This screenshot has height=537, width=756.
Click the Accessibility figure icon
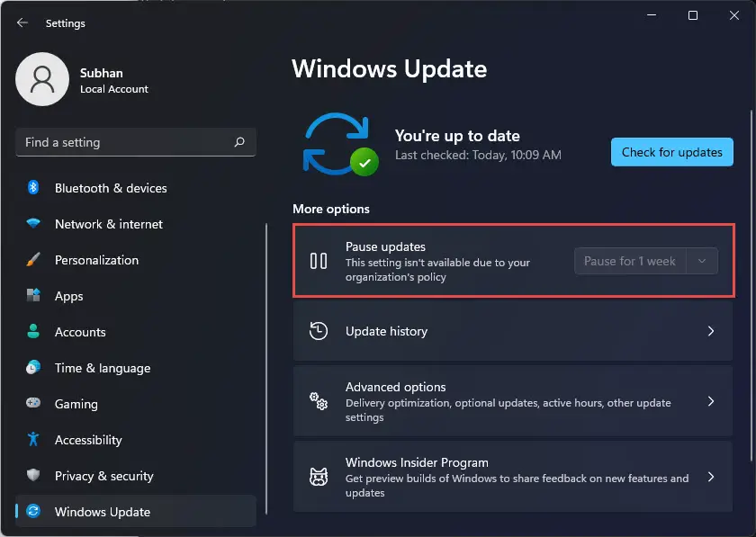(33, 439)
